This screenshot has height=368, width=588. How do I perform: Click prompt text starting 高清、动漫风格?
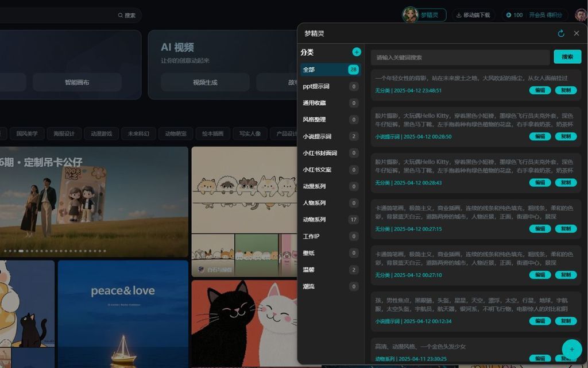coord(420,347)
